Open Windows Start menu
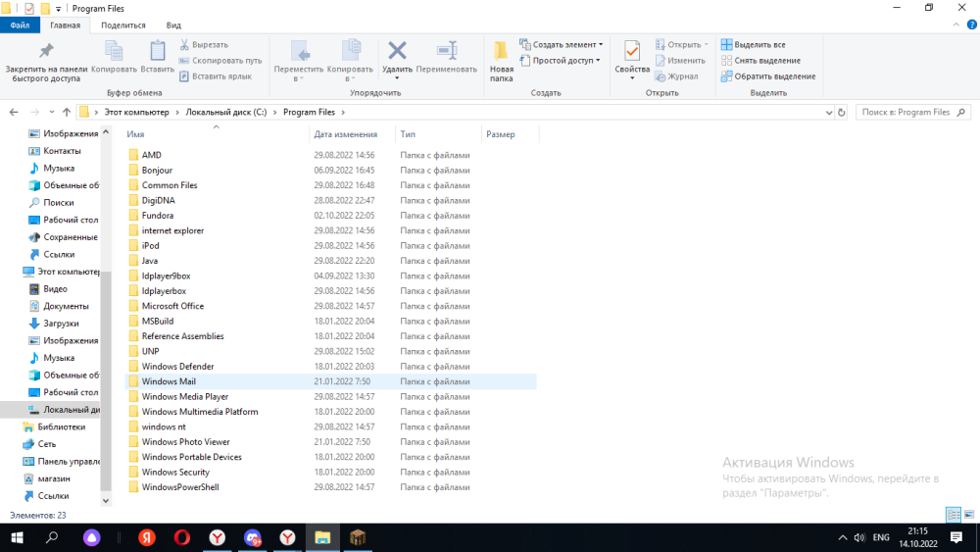This screenshot has width=980, height=552. (17, 537)
